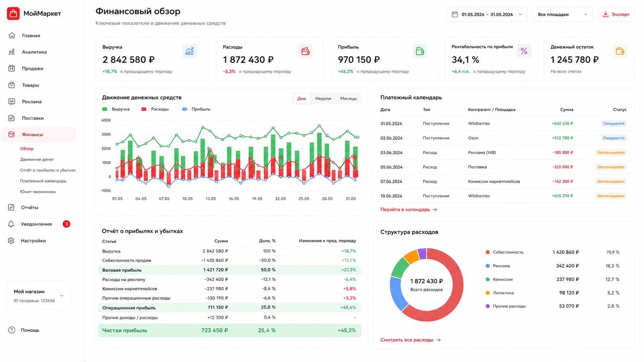Click Запланирован status for Реклама (WB)

tap(610, 153)
